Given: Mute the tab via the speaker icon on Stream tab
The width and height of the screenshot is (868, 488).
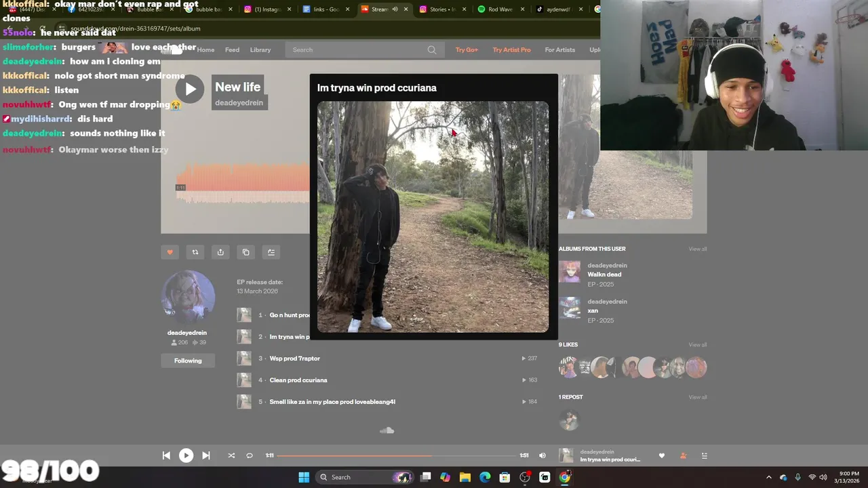Looking at the screenshot, I should tap(395, 9).
